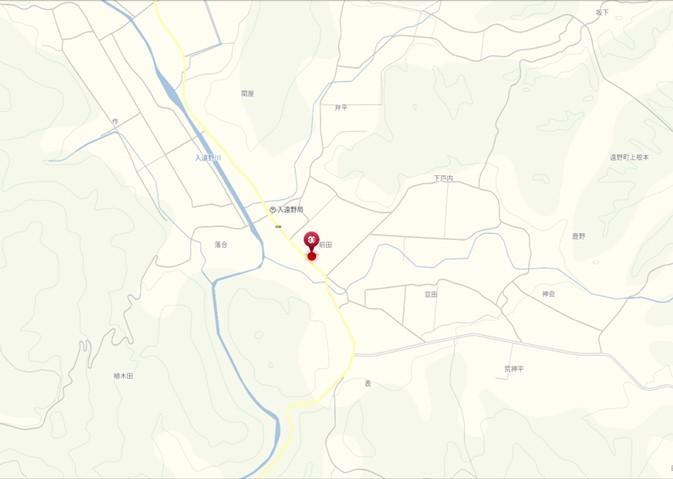Select the 神合 place label
Screen dimensions: 673x479
point(549,294)
